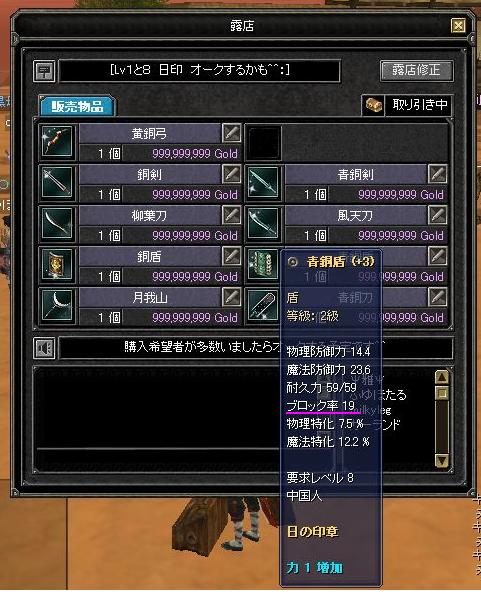The width and height of the screenshot is (481, 597).
Task: Click the 黄銅弓 bow item icon
Action: click(x=57, y=142)
